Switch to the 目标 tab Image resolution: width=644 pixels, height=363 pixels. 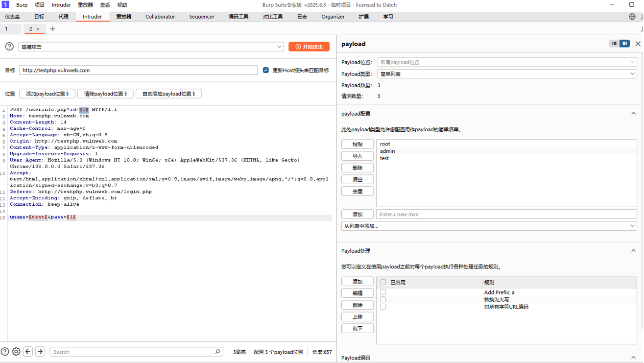(39, 17)
